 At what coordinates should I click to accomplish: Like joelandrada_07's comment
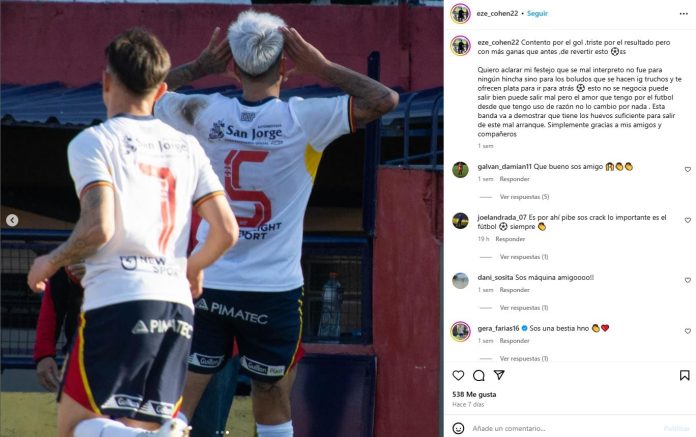click(688, 220)
